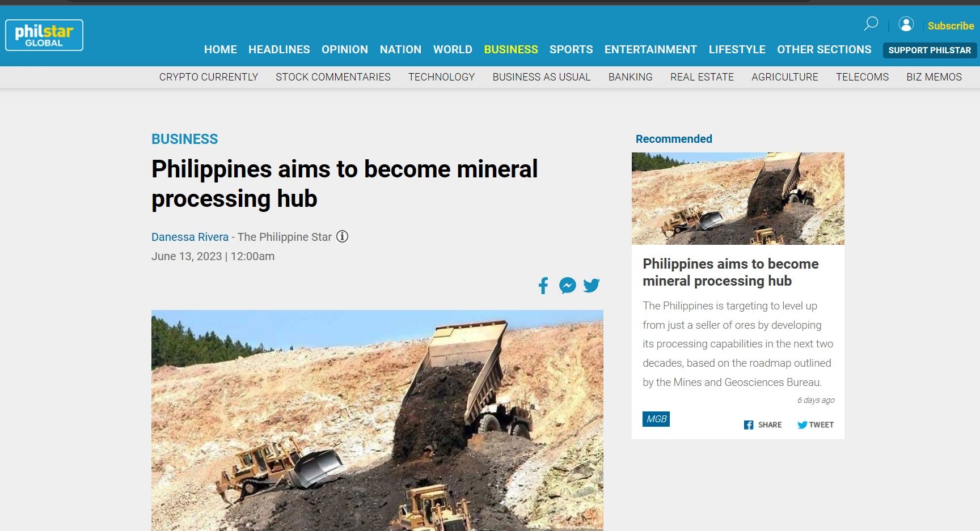The height and width of the screenshot is (531, 980).
Task: Click the Subscribe link
Action: coord(951,26)
